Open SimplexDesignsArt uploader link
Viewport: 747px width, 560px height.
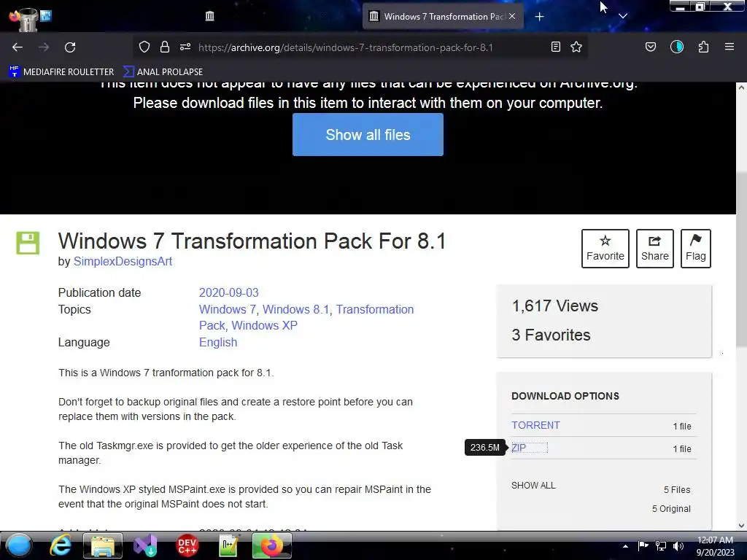[x=123, y=262]
